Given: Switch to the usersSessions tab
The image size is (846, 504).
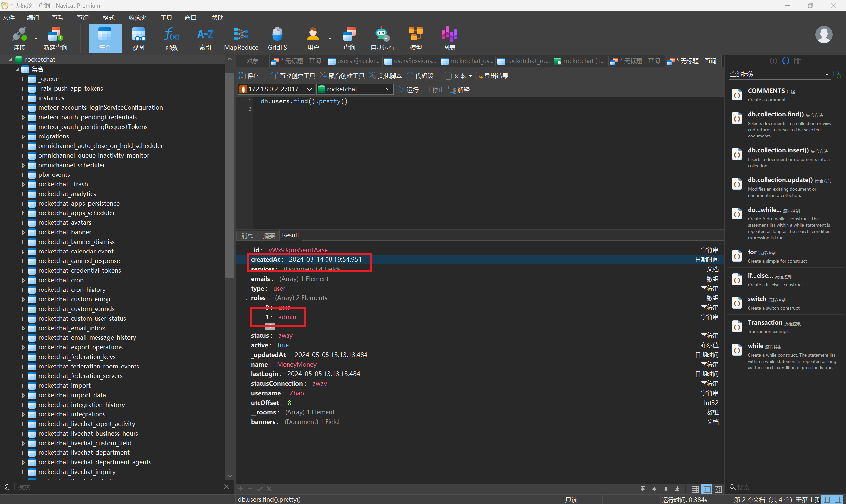Looking at the screenshot, I should tap(410, 61).
